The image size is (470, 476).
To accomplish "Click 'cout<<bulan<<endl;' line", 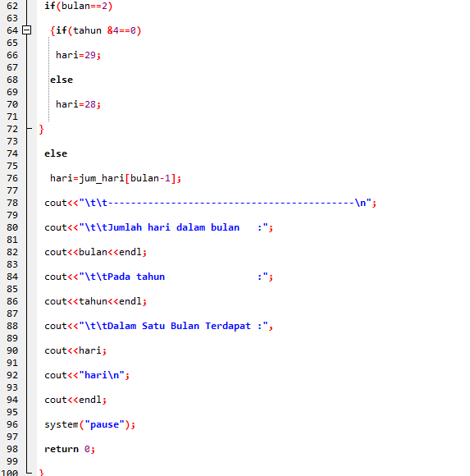I will coord(96,252).
